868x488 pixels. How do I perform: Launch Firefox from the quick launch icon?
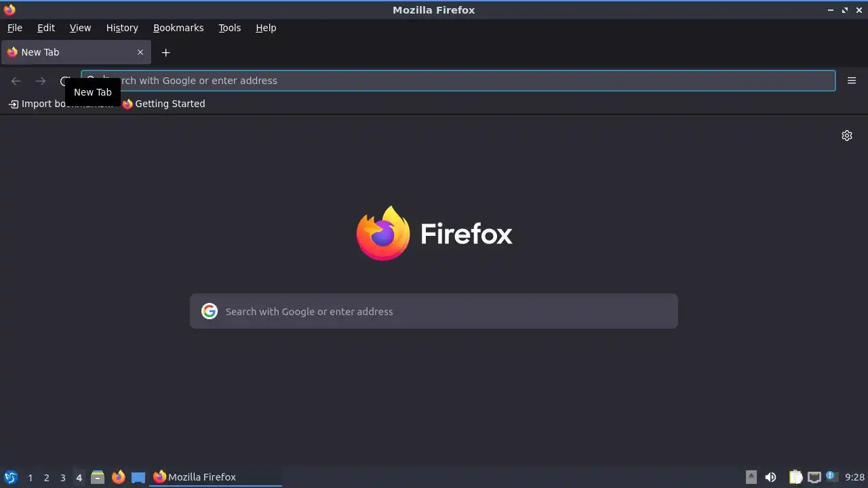[x=118, y=477]
